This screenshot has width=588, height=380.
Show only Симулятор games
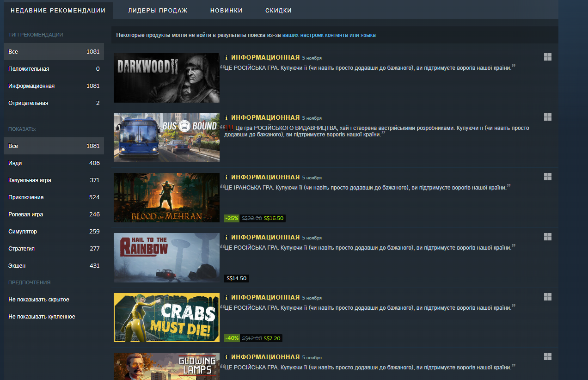pyautogui.click(x=54, y=232)
